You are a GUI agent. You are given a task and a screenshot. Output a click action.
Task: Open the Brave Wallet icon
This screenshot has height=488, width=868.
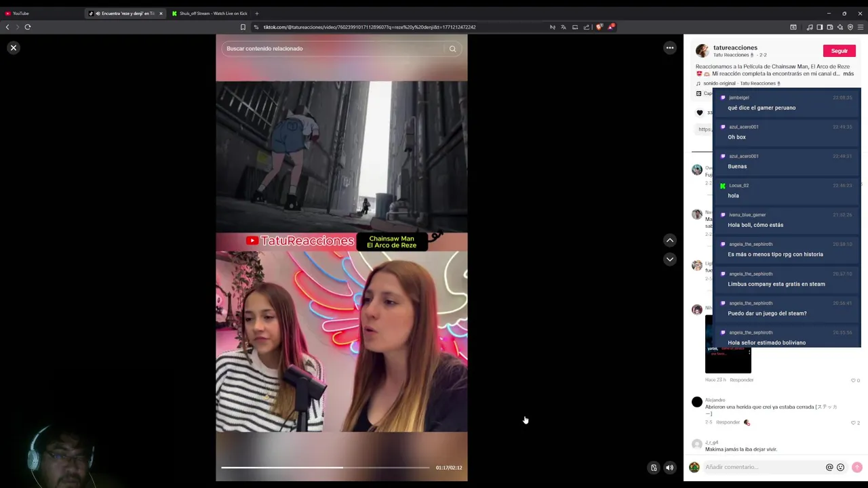[830, 27]
